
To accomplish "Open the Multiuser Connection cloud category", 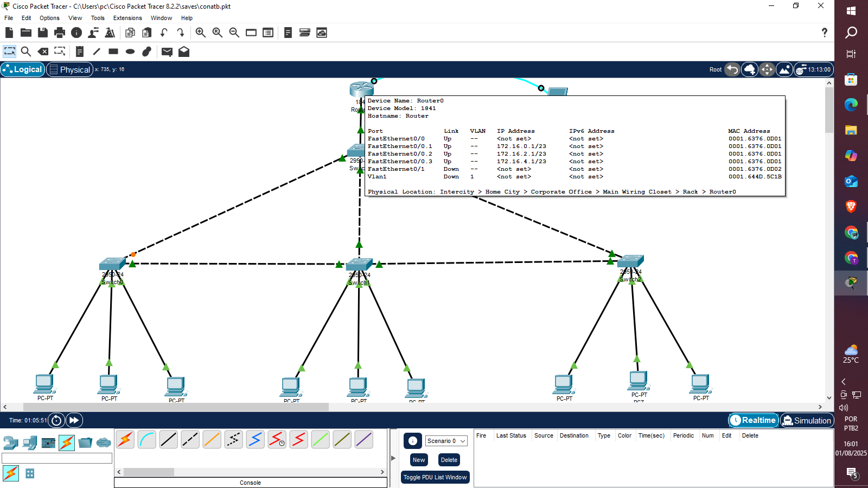I will click(x=104, y=443).
